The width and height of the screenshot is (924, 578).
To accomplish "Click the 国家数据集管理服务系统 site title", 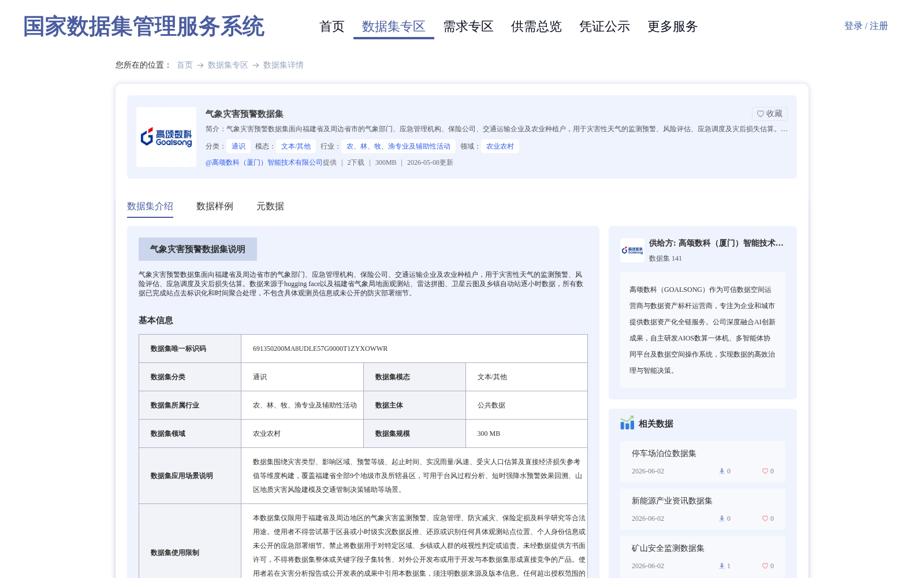I will (144, 27).
